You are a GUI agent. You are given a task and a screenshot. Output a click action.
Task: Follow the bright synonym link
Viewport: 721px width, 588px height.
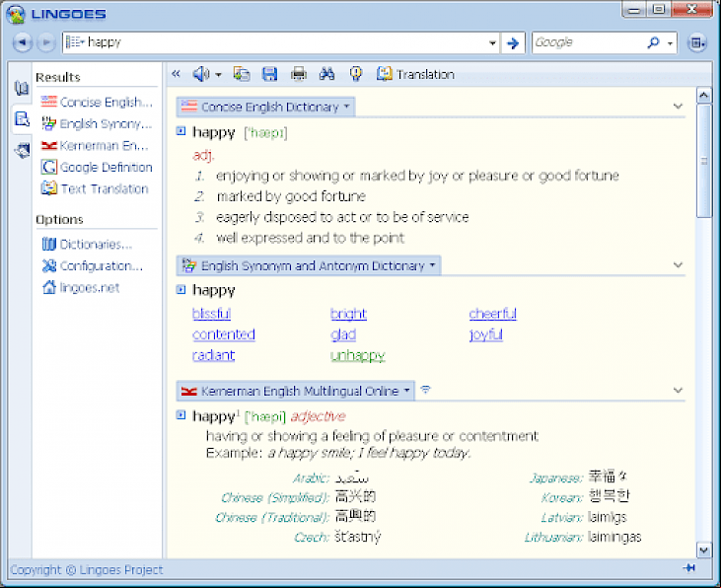point(348,314)
